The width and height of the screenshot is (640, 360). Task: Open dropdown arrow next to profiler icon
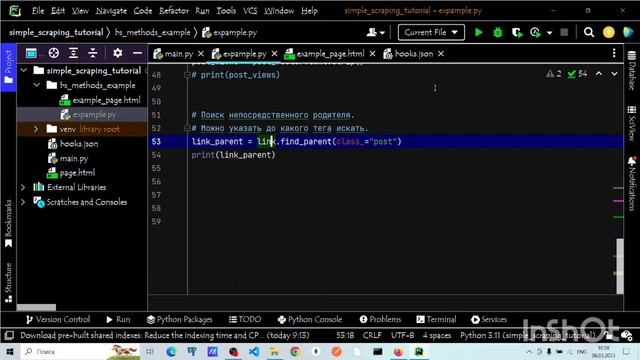tap(549, 33)
